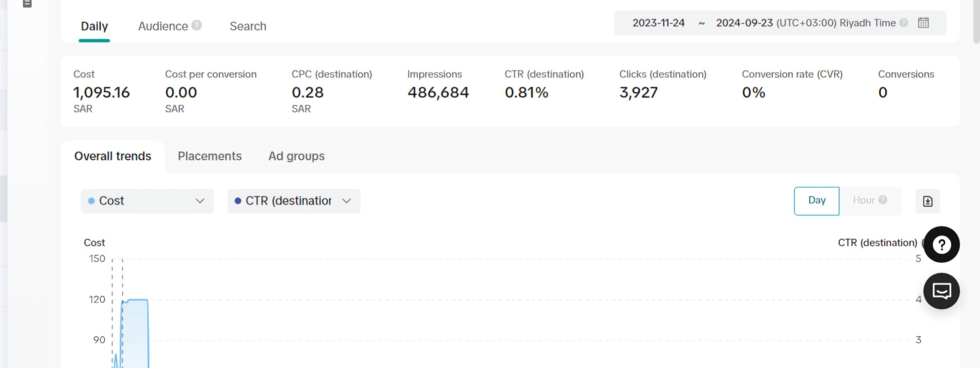Click the CTR (destination) value 0.81%
980x368 pixels.
coord(526,92)
